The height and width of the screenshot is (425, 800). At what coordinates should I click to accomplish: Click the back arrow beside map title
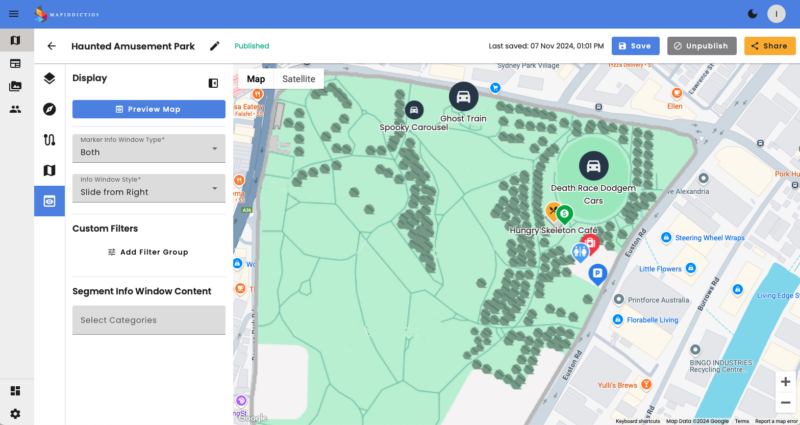tap(51, 46)
